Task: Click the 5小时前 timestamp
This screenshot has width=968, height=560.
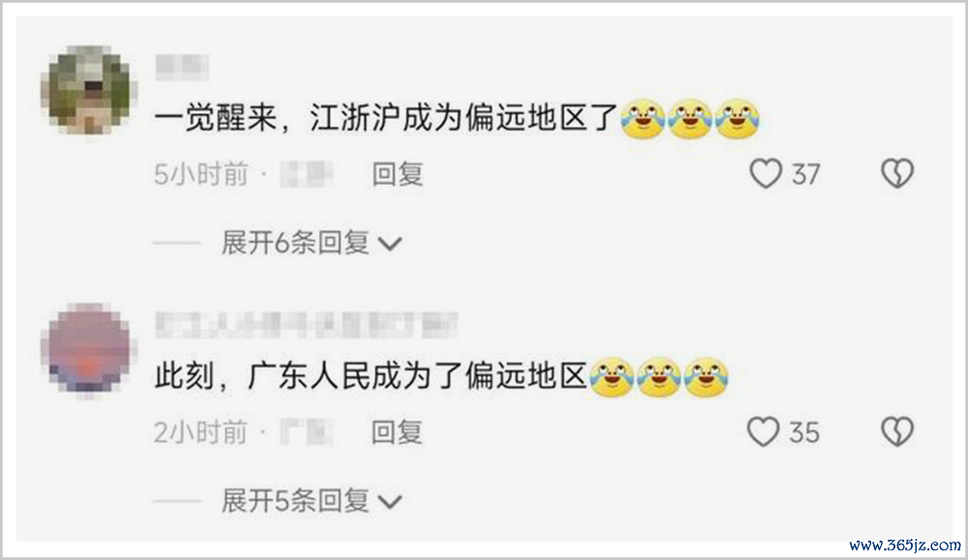Action: coord(200,174)
